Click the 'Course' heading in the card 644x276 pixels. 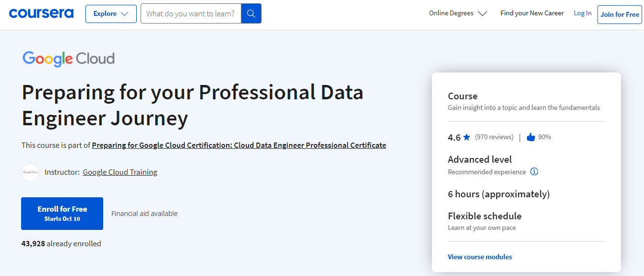point(463,96)
